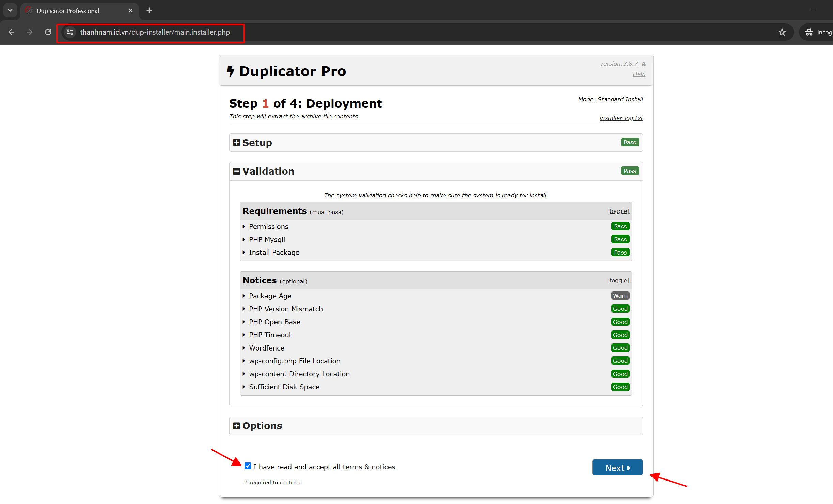Click the Warn badge for Package Age
The image size is (833, 504).
[620, 296]
